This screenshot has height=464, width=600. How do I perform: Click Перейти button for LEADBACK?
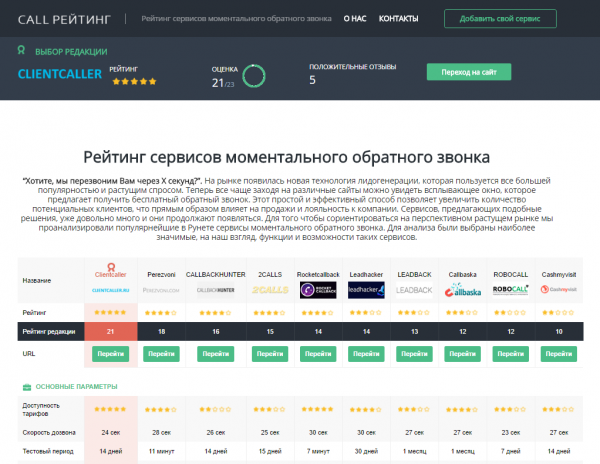click(x=414, y=354)
